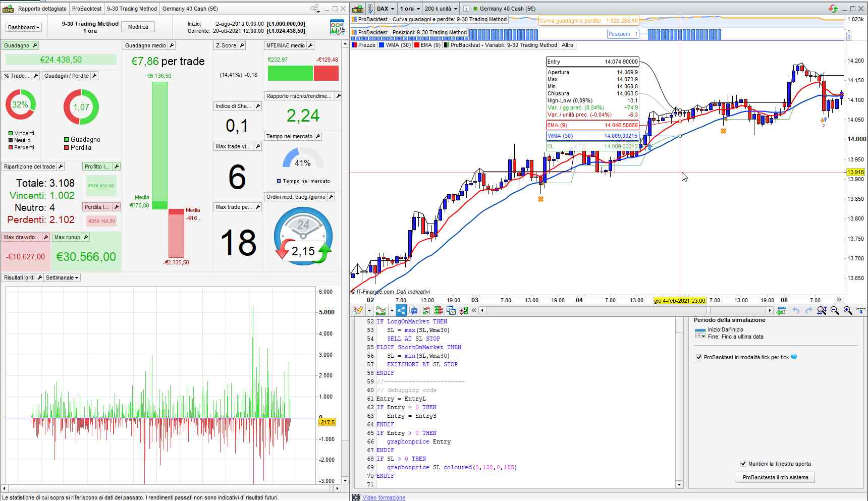Expand the indicators icon dropdown arrow

[392, 311]
